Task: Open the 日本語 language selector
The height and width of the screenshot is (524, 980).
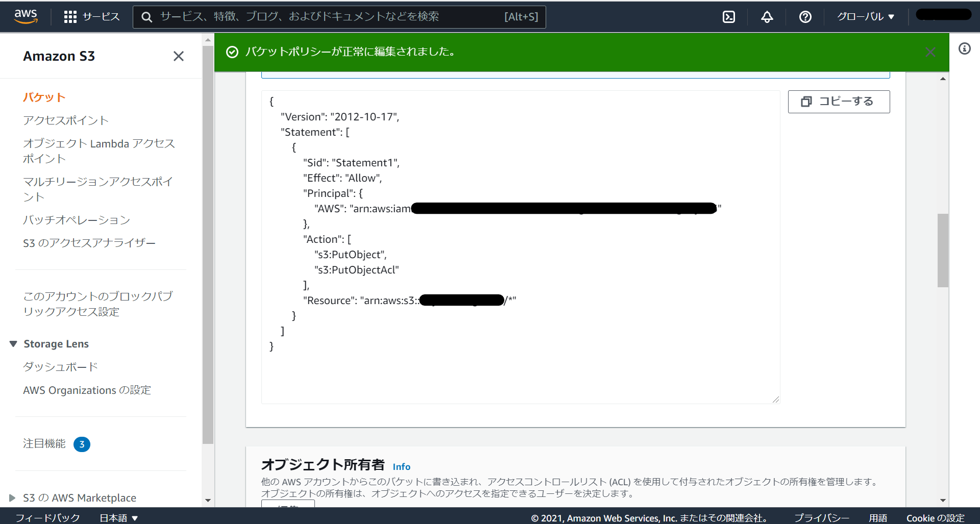Action: coord(118,518)
